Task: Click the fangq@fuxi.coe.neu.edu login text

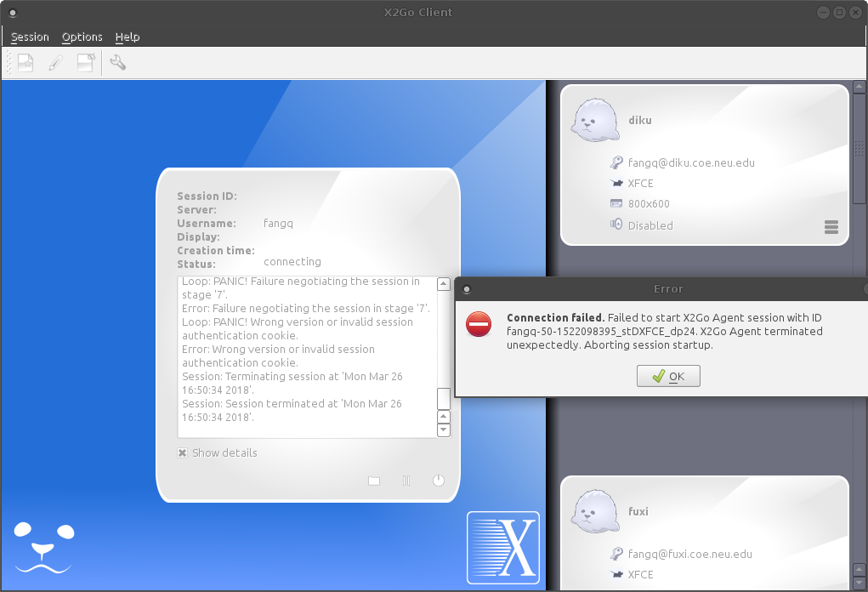Action: tap(689, 554)
